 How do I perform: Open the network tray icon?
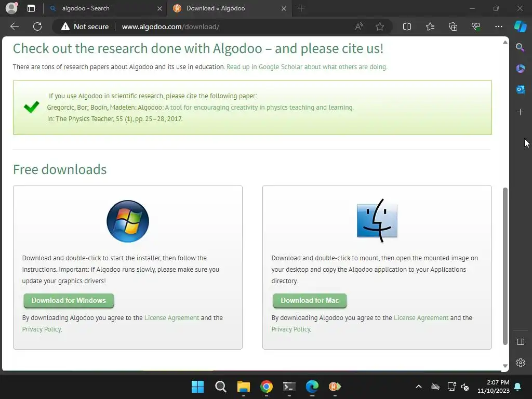451,387
